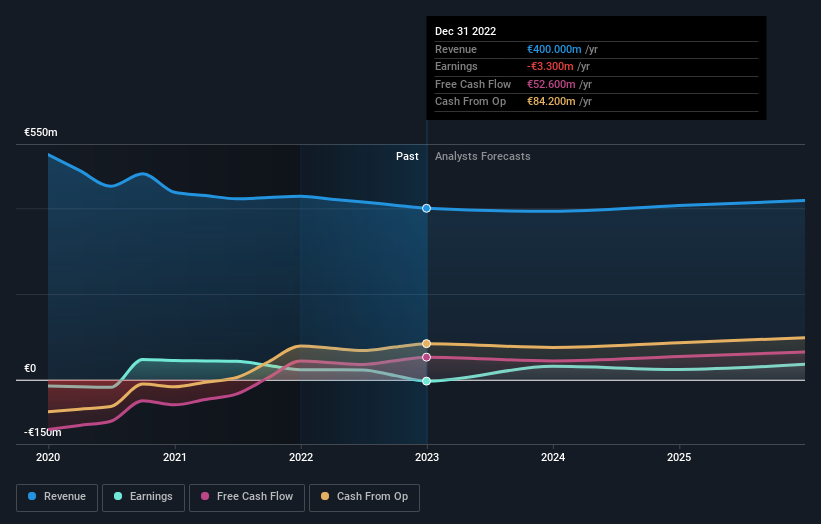The width and height of the screenshot is (821, 524).
Task: Toggle the Free Cash Flow legend series
Action: tap(247, 497)
